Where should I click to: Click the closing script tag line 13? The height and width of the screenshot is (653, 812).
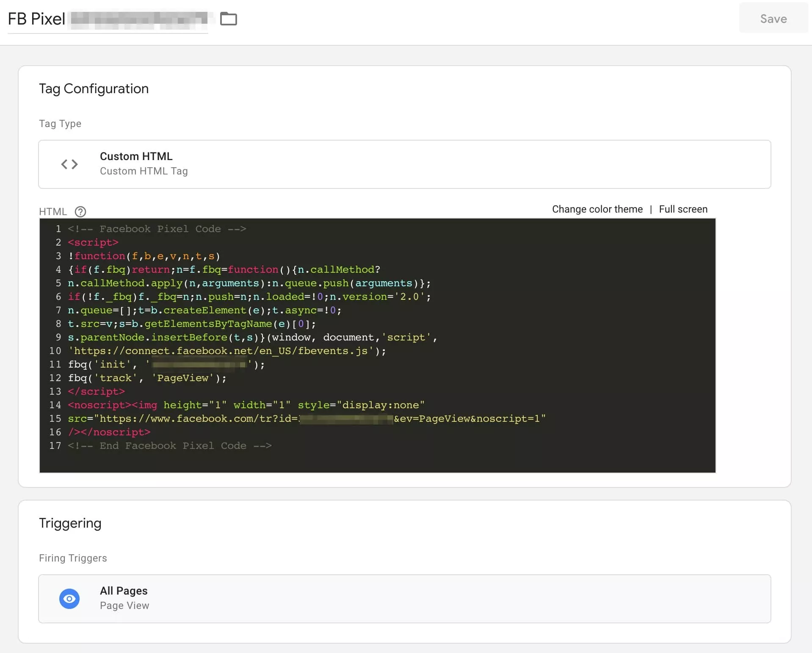click(96, 392)
